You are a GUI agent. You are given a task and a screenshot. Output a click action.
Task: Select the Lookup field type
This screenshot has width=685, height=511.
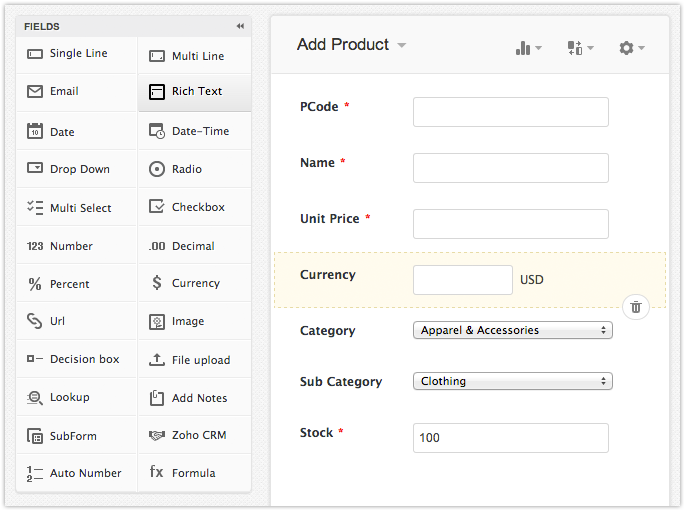pos(76,397)
